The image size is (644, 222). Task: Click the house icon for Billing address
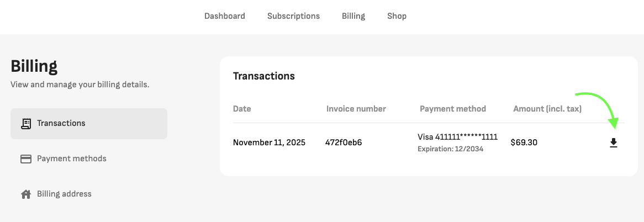25,194
